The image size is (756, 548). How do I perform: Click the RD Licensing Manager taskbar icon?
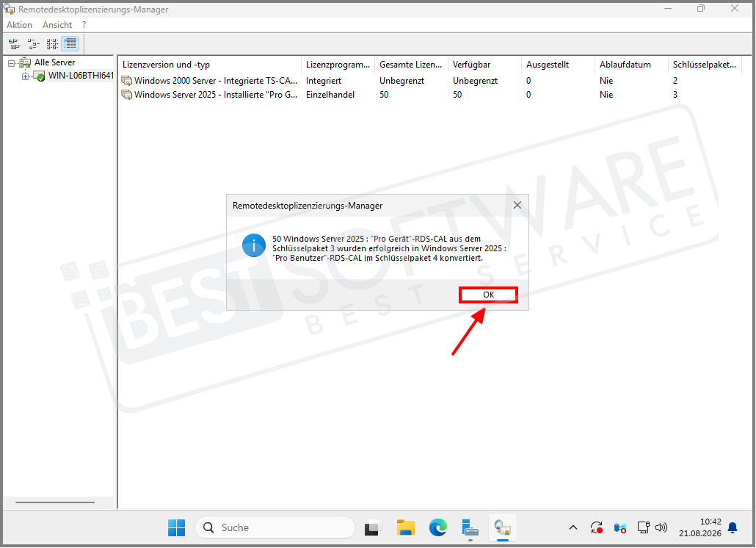pos(502,527)
